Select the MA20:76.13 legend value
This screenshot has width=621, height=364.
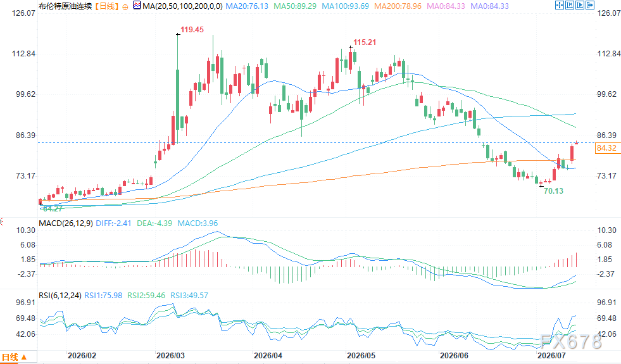pyautogui.click(x=247, y=6)
